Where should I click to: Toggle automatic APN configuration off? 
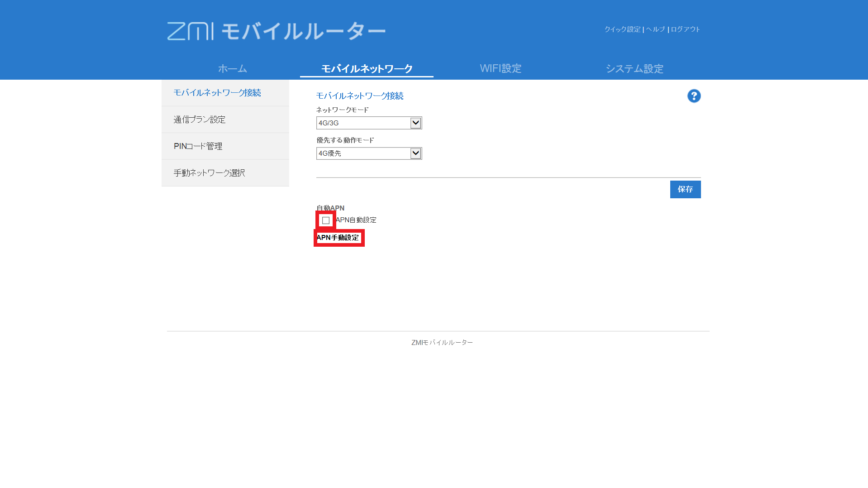pyautogui.click(x=325, y=220)
